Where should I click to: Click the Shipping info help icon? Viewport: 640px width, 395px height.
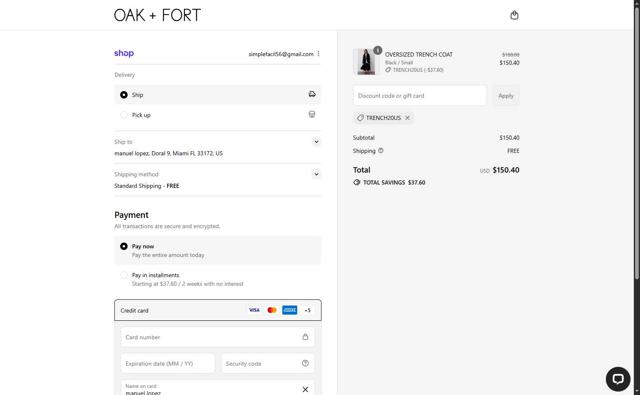point(380,151)
